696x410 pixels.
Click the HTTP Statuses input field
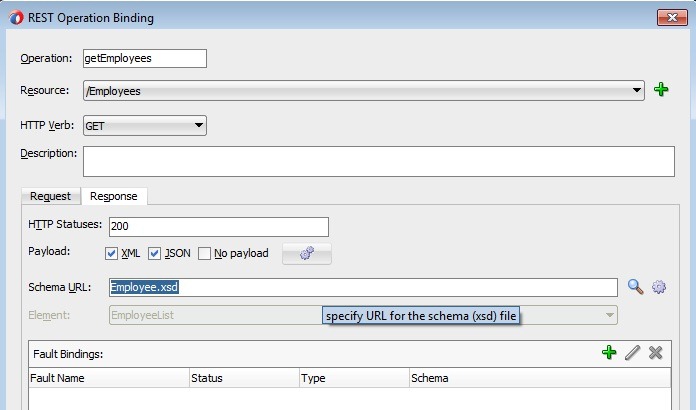pos(217,227)
